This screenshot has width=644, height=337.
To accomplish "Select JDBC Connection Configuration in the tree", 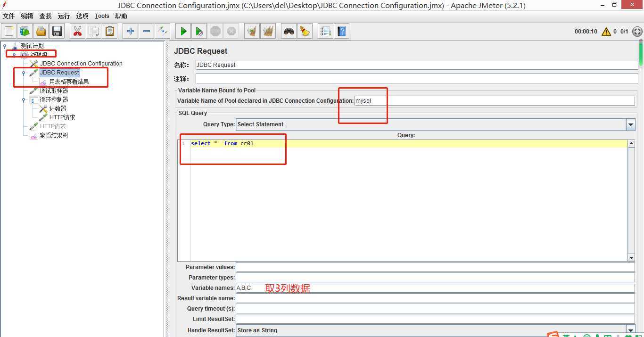I will (81, 64).
